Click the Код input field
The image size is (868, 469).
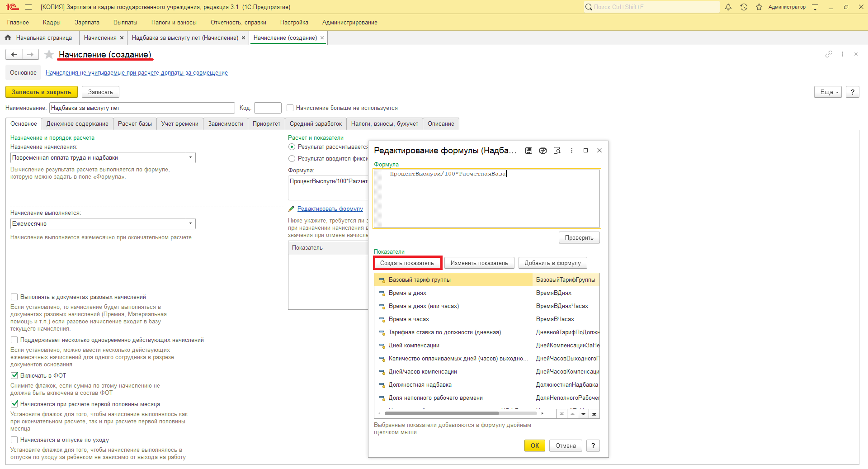(x=268, y=108)
